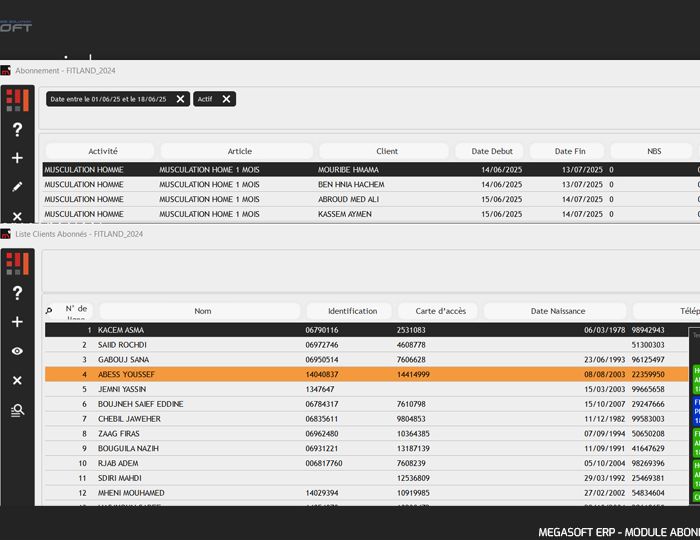Add a new subscription with the plus icon
The width and height of the screenshot is (700, 540).
point(17,158)
